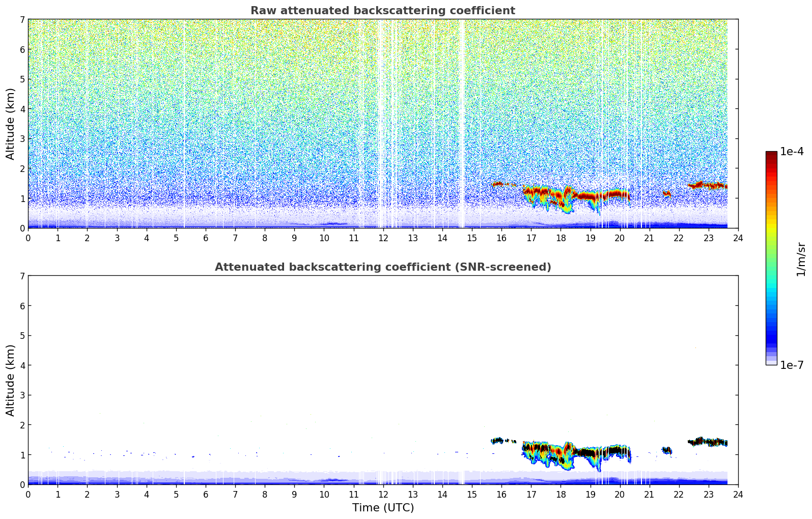
Task: Click the '1/m/sr' colorbar unit label
Action: click(x=801, y=259)
